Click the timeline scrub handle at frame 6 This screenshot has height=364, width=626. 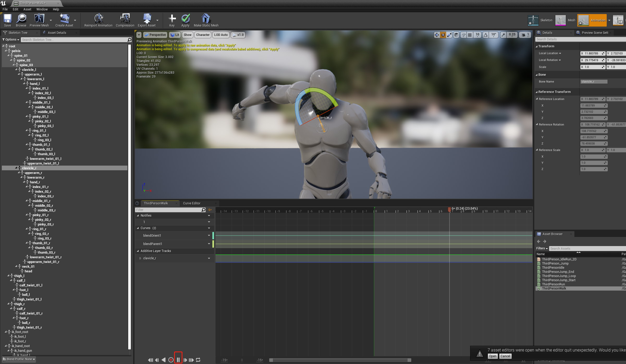point(449,209)
